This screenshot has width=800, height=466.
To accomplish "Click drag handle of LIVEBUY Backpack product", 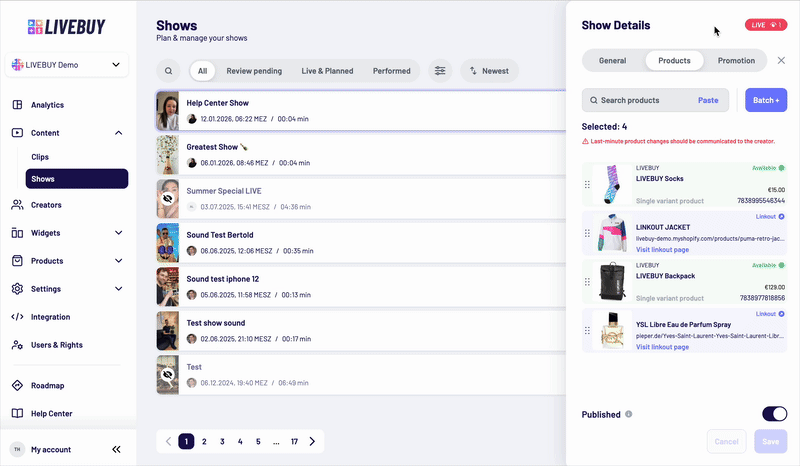I will pyautogui.click(x=587, y=282).
